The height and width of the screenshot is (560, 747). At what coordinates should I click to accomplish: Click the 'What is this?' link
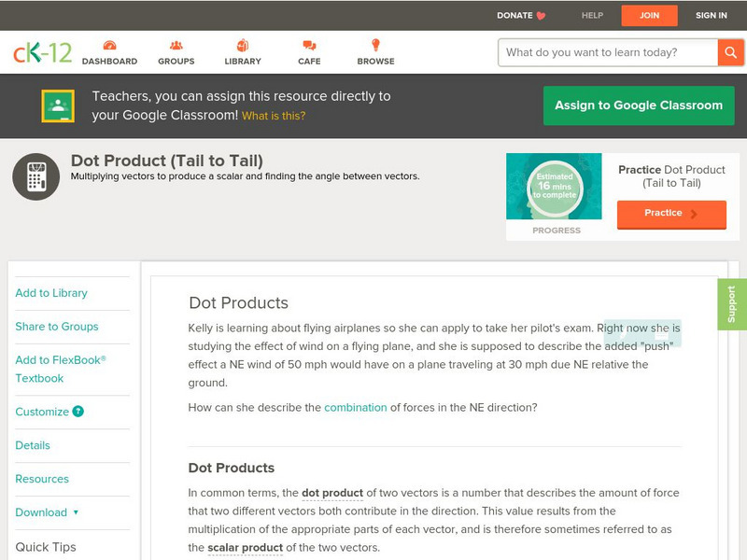tap(274, 116)
